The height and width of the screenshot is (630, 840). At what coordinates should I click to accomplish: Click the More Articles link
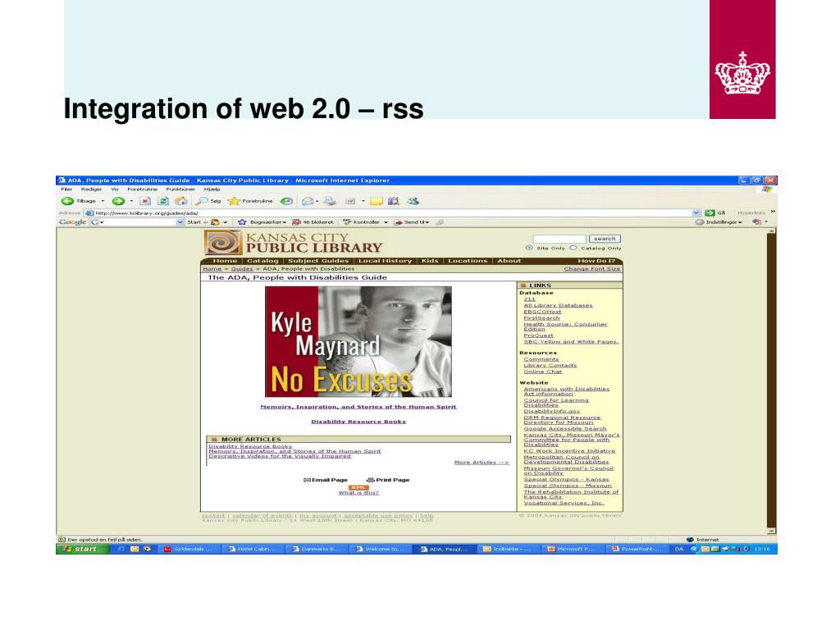point(481,463)
